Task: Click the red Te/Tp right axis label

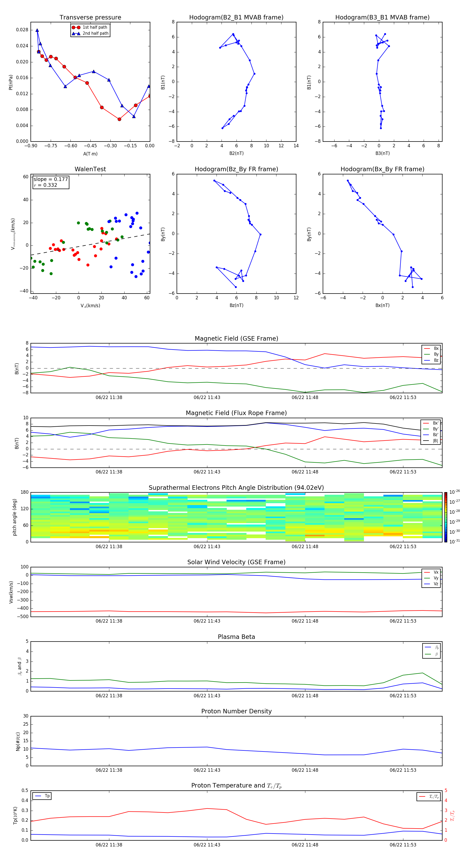Action: tap(453, 816)
